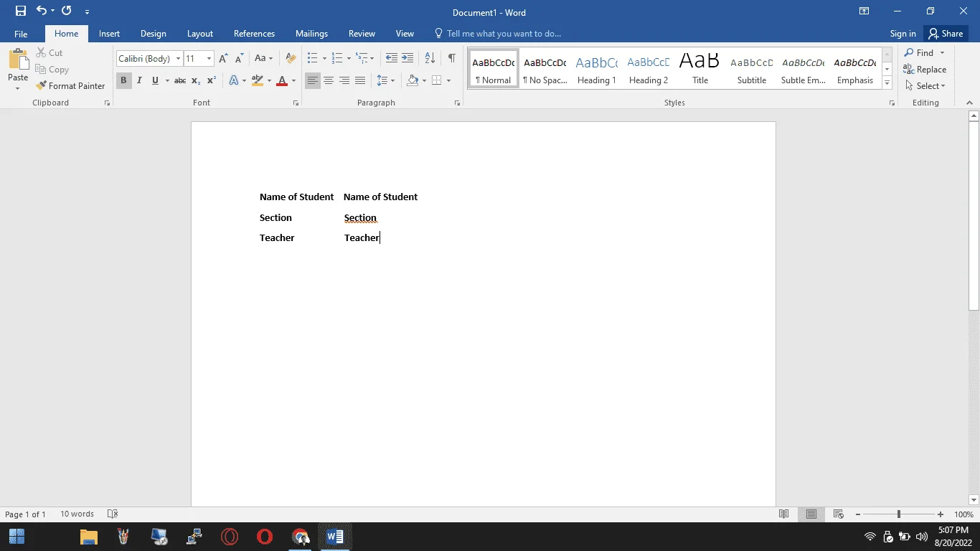This screenshot has height=551, width=980.
Task: Switch to Print Layout view
Action: [x=811, y=514]
